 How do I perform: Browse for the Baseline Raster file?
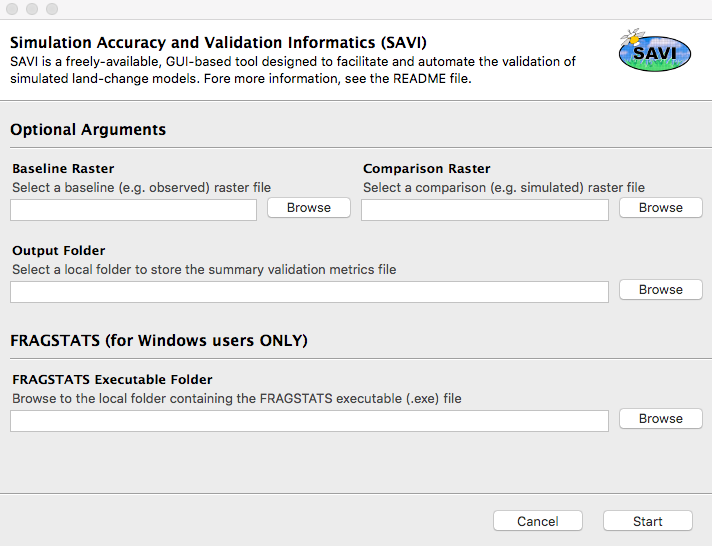click(309, 208)
